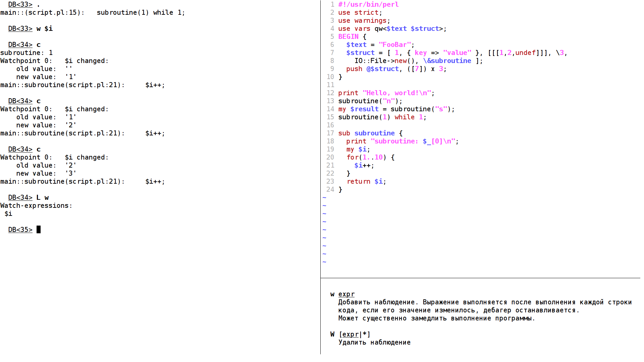
Task: Click the active DB<35> debugger prompt
Action: (20, 230)
